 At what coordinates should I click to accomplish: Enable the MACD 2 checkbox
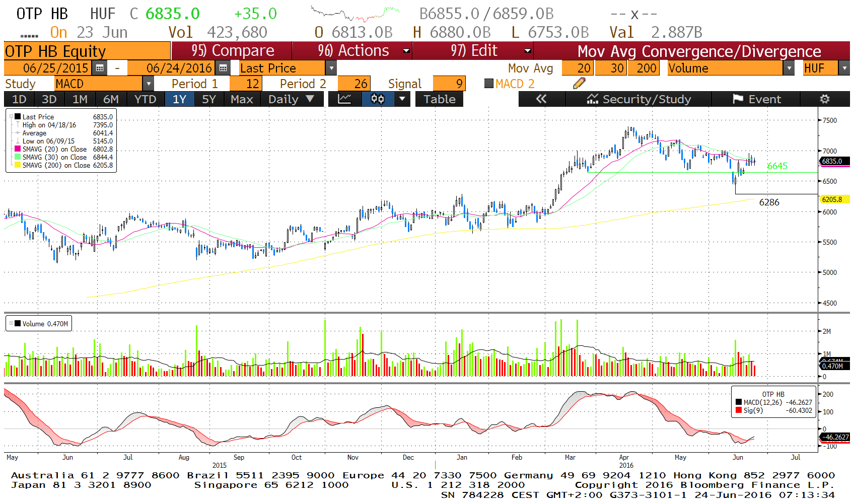[488, 84]
